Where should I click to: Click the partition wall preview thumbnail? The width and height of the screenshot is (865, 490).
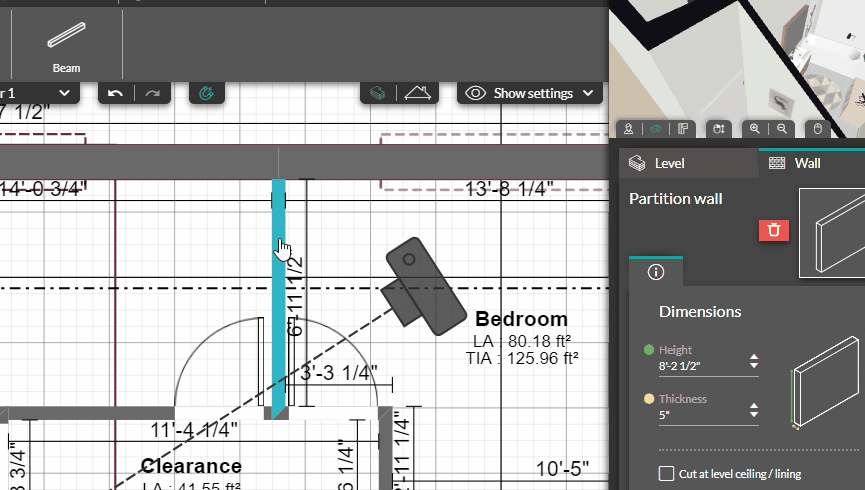point(830,234)
